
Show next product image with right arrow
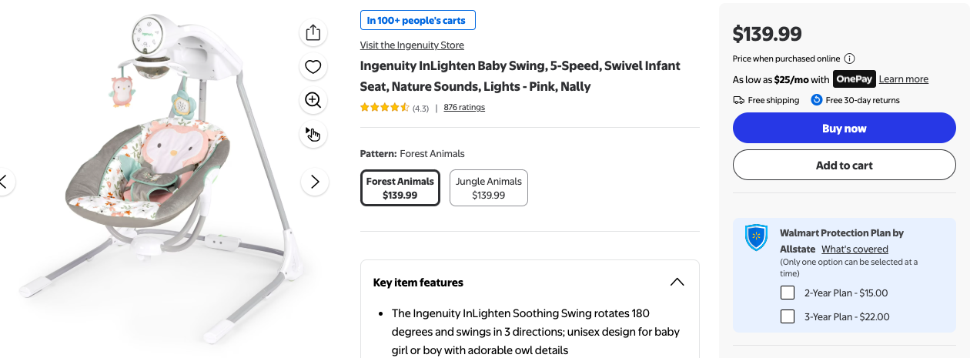click(x=314, y=182)
